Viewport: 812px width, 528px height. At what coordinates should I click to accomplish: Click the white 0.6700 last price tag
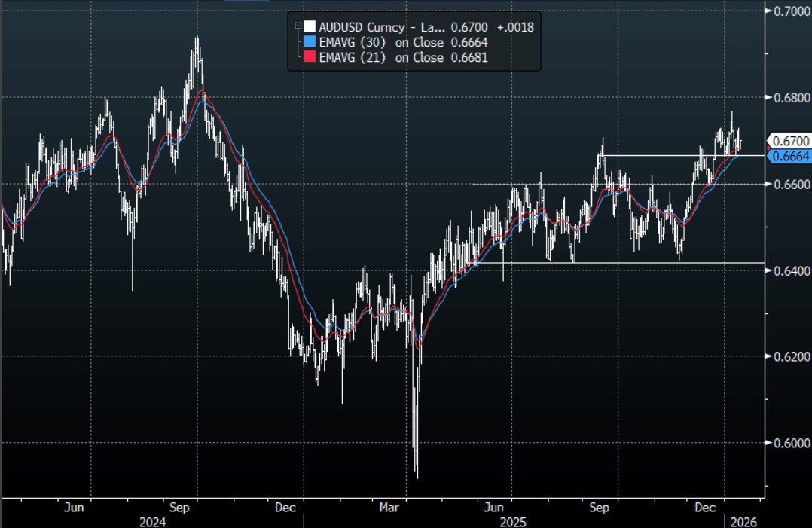(x=789, y=141)
